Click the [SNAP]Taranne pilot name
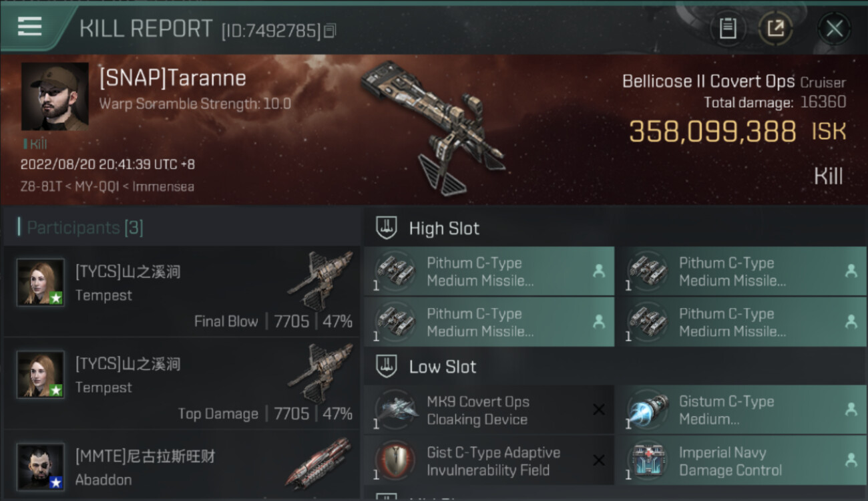The image size is (868, 501). [x=172, y=78]
